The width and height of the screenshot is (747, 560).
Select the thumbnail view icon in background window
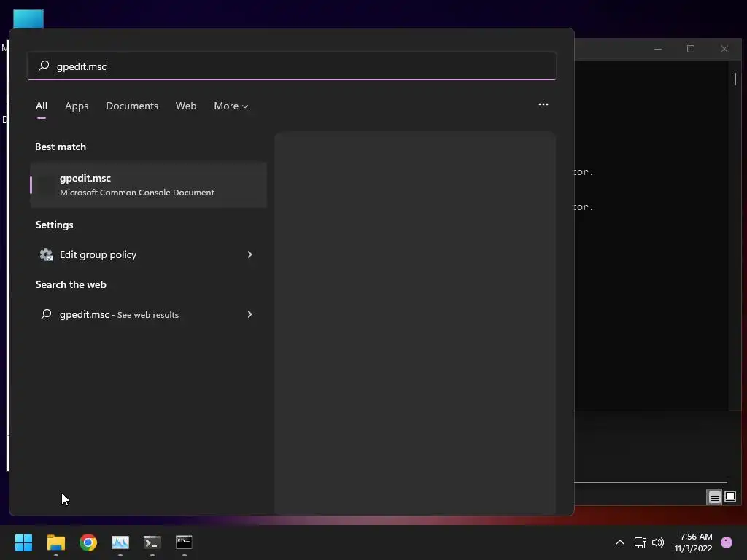click(729, 497)
